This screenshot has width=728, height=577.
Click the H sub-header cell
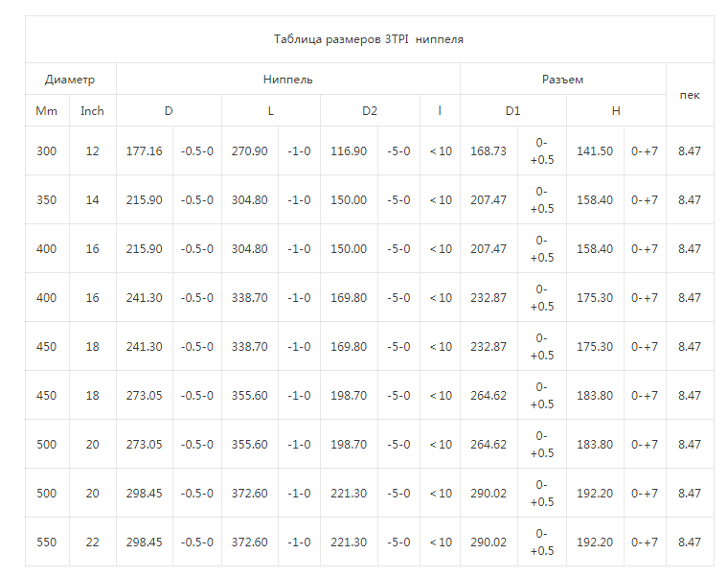[x=616, y=111]
